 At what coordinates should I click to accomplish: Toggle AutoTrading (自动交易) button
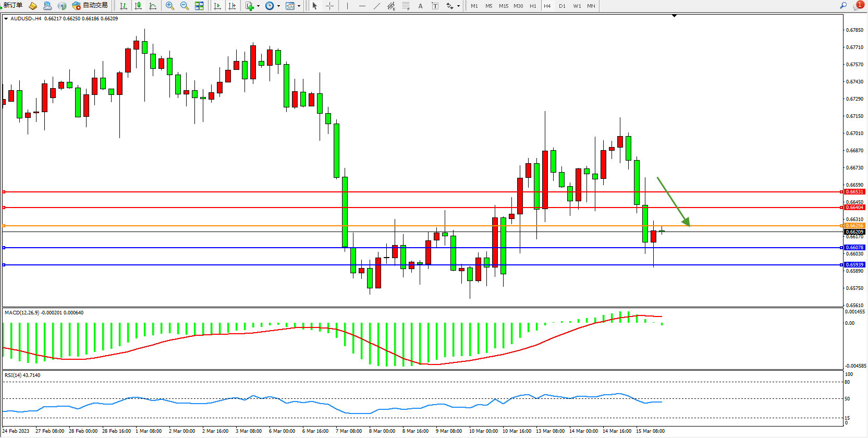click(90, 6)
